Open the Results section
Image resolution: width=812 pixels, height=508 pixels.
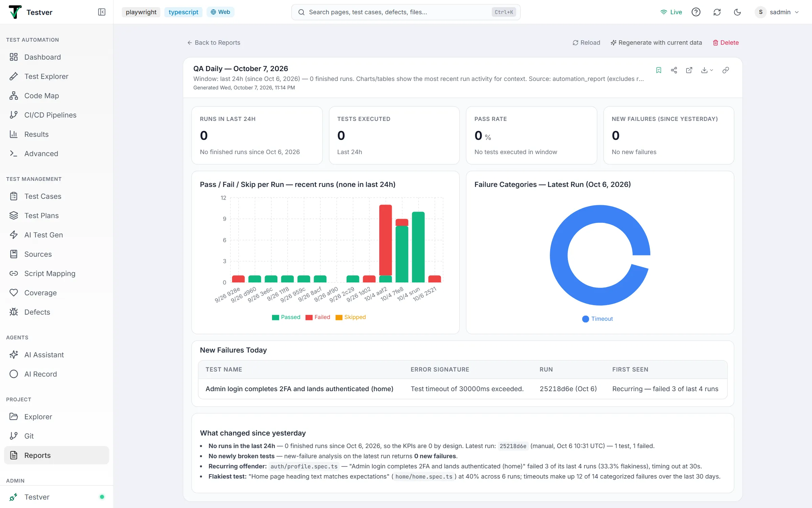coord(57,134)
